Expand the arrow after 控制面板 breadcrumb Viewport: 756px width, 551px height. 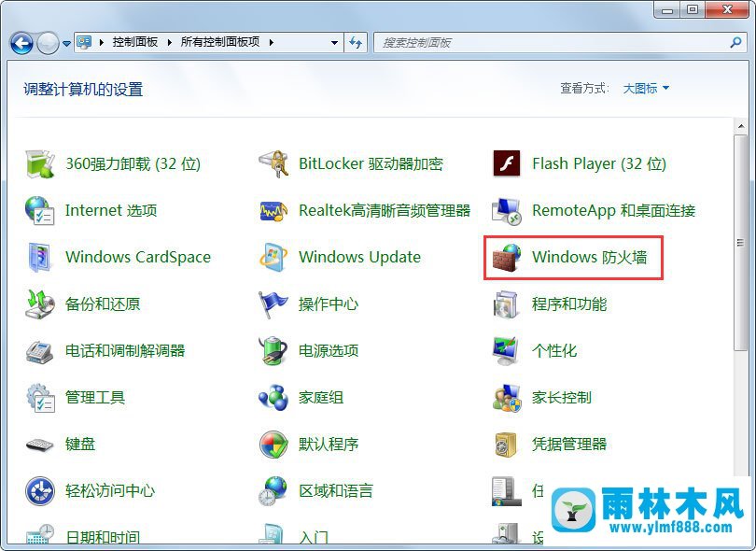(x=169, y=42)
